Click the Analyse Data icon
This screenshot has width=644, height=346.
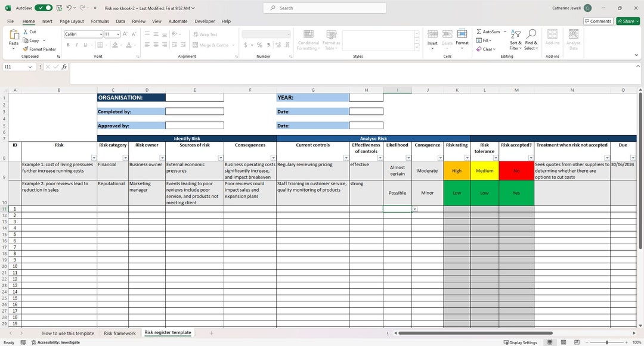pyautogui.click(x=572, y=39)
